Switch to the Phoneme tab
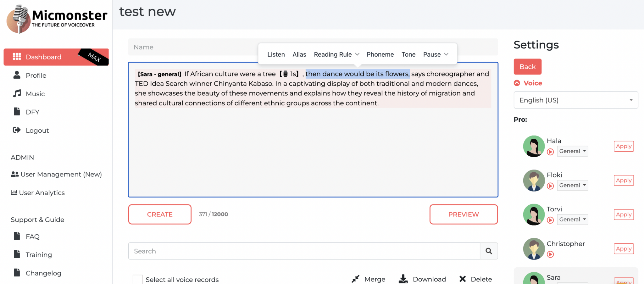Image resolution: width=644 pixels, height=284 pixels. tap(380, 54)
